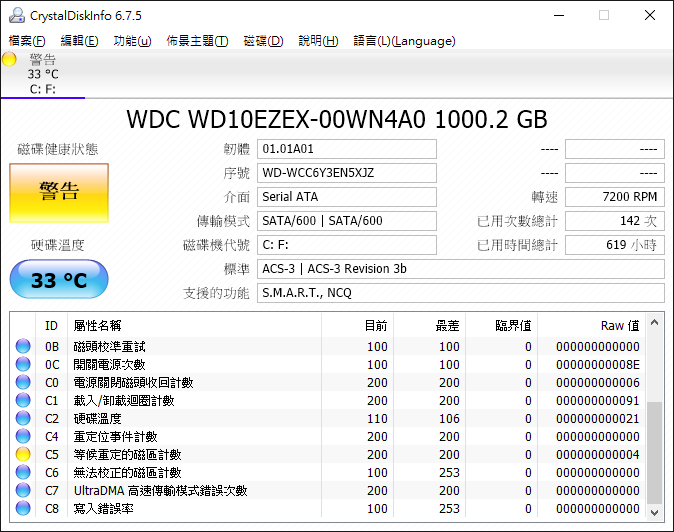
Task: Click the blue status dot for attribute C8
Action: coord(23,509)
